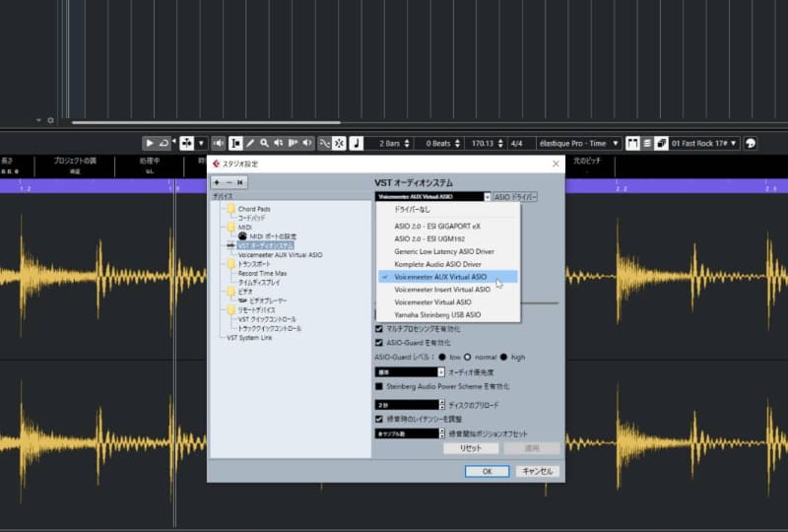Choose ASIO 2.0 - ESI UGM192 driver

click(x=449, y=238)
